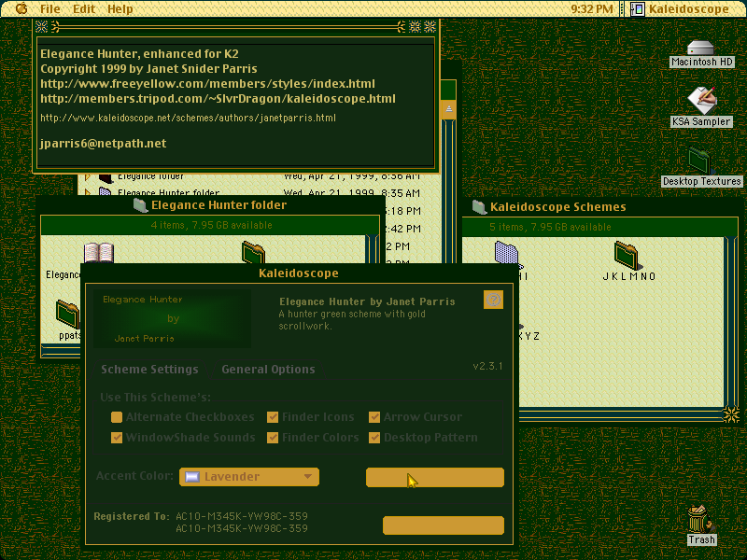The width and height of the screenshot is (747, 560).
Task: Select the open book document icon
Action: click(x=99, y=253)
